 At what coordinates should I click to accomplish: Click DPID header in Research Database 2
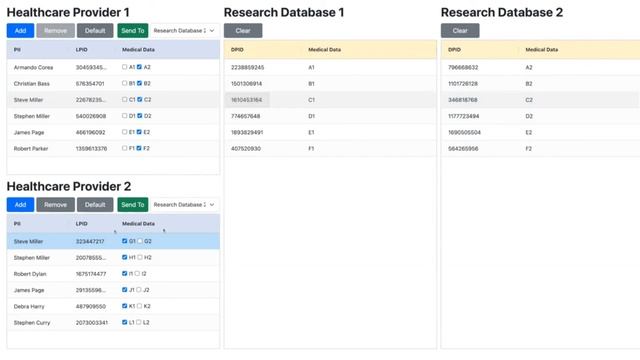click(x=454, y=50)
